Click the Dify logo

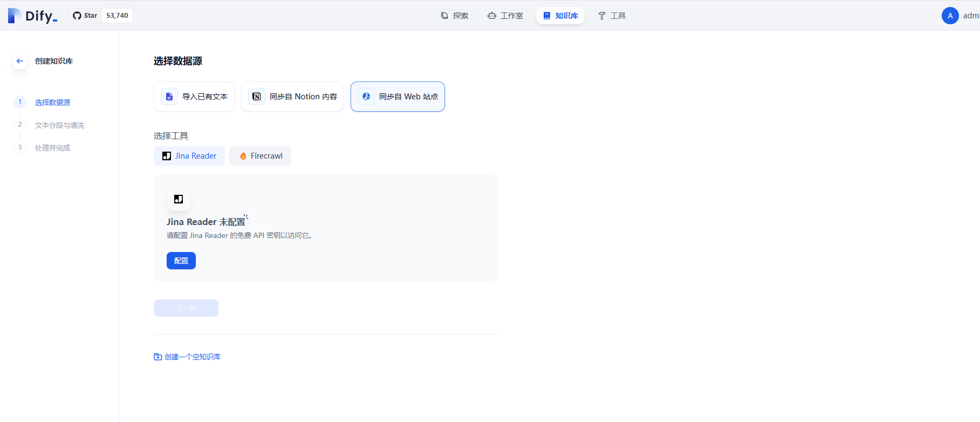pyautogui.click(x=32, y=16)
